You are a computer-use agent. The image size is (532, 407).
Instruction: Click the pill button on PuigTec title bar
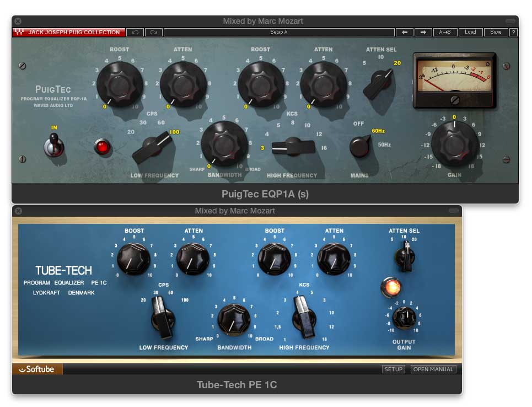tap(510, 21)
